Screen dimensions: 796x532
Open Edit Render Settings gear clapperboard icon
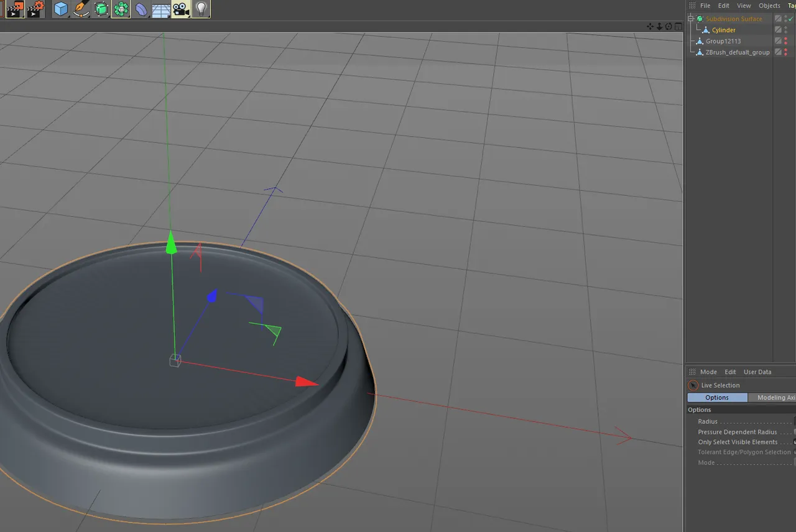coord(35,9)
